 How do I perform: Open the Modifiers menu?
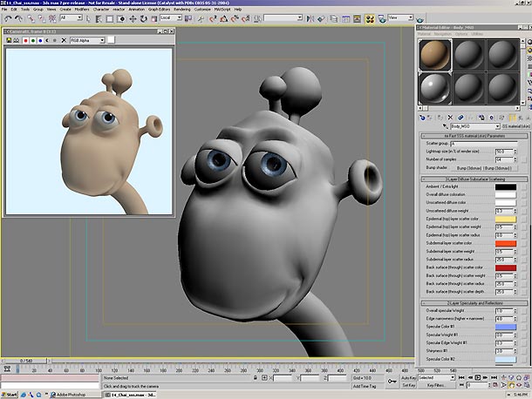(x=82, y=9)
